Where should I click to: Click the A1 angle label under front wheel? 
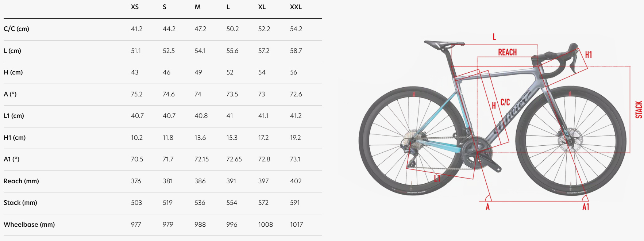tap(586, 207)
